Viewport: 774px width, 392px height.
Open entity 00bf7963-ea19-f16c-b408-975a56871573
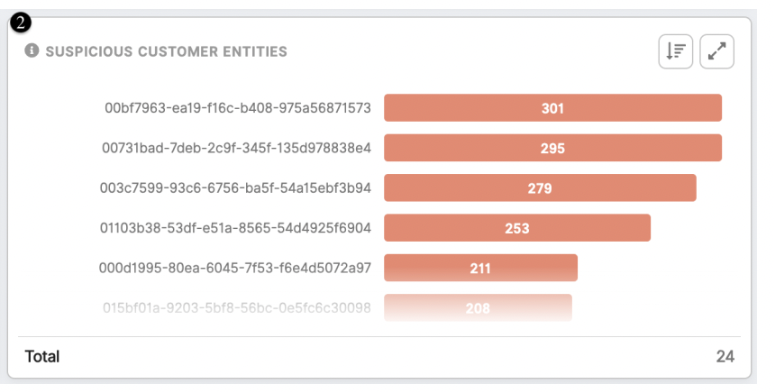(x=237, y=108)
